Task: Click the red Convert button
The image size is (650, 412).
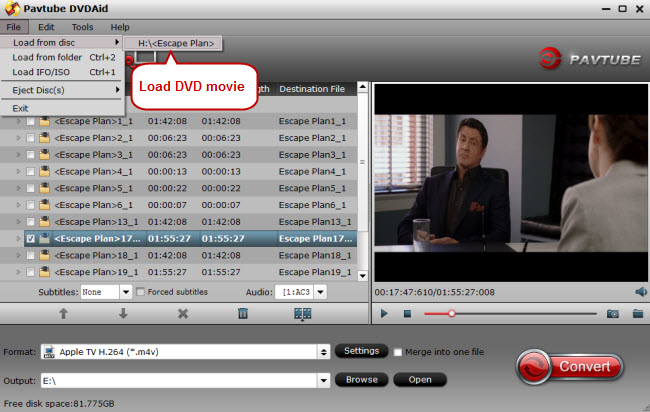Action: [570, 367]
